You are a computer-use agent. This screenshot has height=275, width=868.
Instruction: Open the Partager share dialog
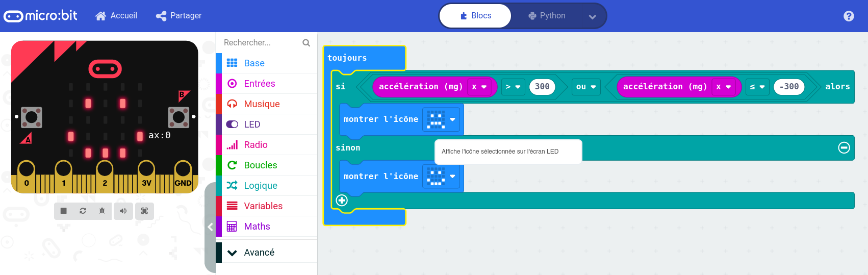[179, 16]
